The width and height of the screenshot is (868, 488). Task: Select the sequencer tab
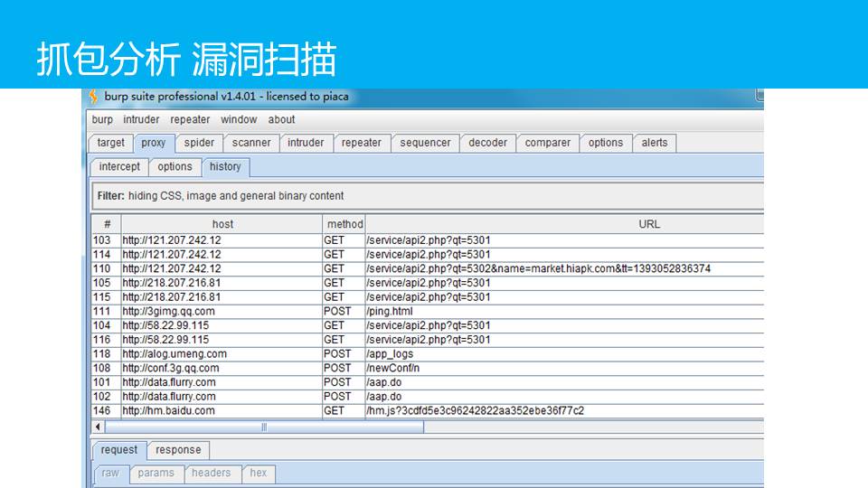[x=425, y=143]
